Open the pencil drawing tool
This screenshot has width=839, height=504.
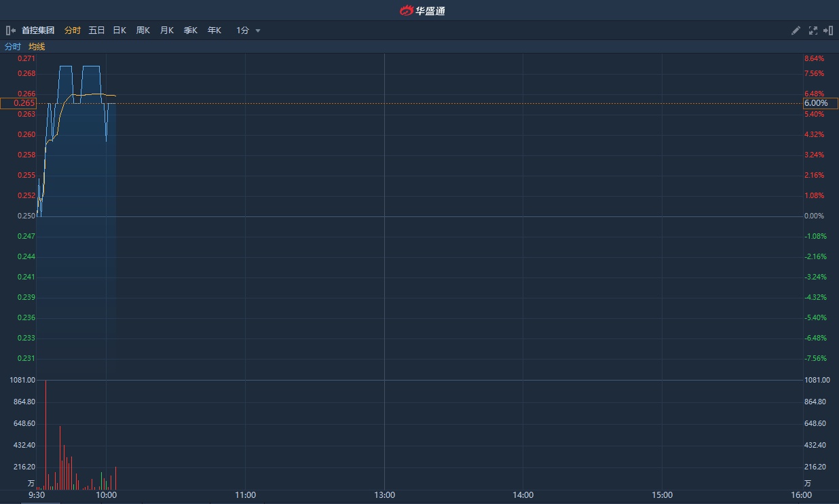[796, 31]
